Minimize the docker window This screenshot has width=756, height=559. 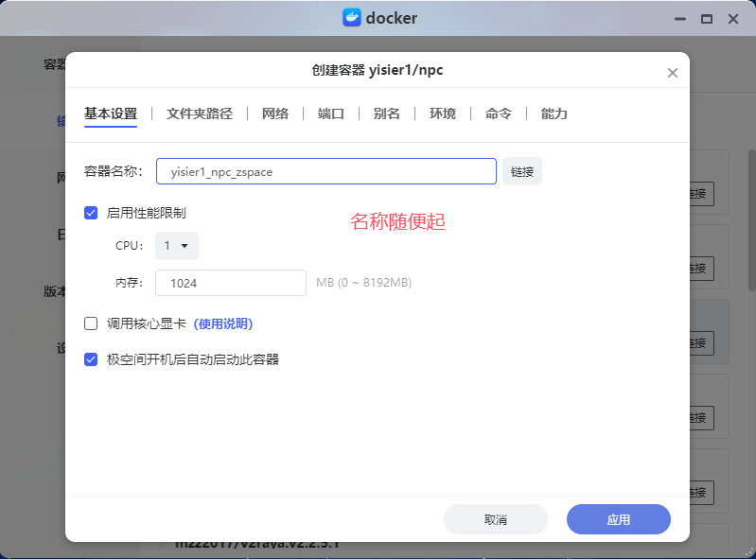click(x=679, y=18)
